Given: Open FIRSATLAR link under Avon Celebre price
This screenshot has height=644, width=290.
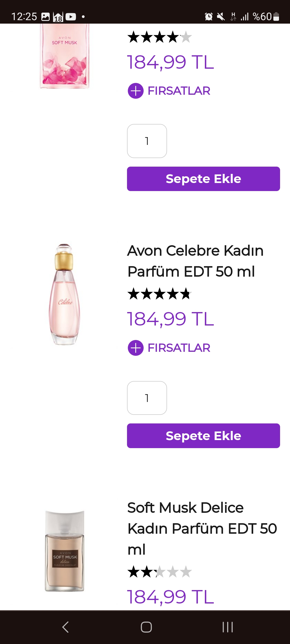Looking at the screenshot, I should point(179,348).
